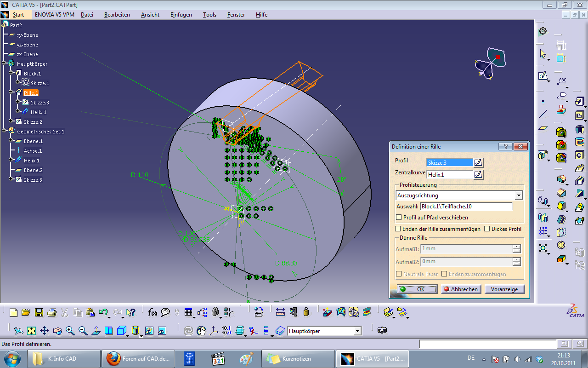Click the Hole feature icon
588x368 pixels.
point(579,155)
